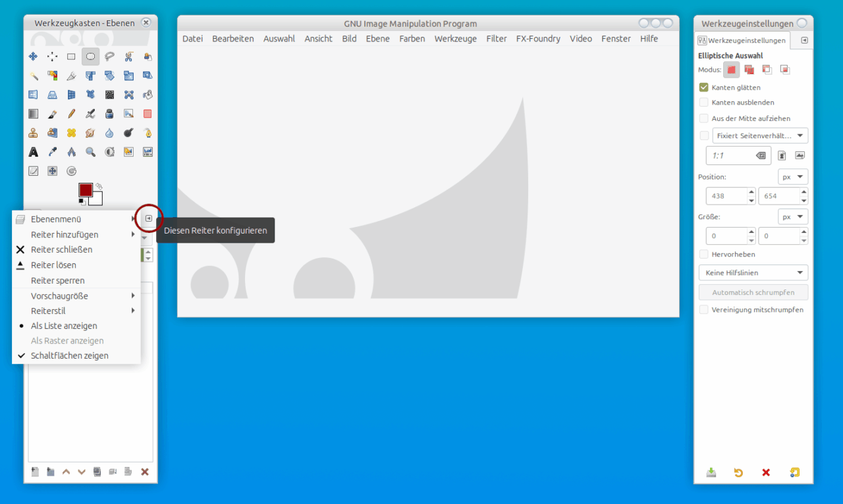Select the Select by Color tool
Viewport: 843px width, 504px height.
click(53, 76)
